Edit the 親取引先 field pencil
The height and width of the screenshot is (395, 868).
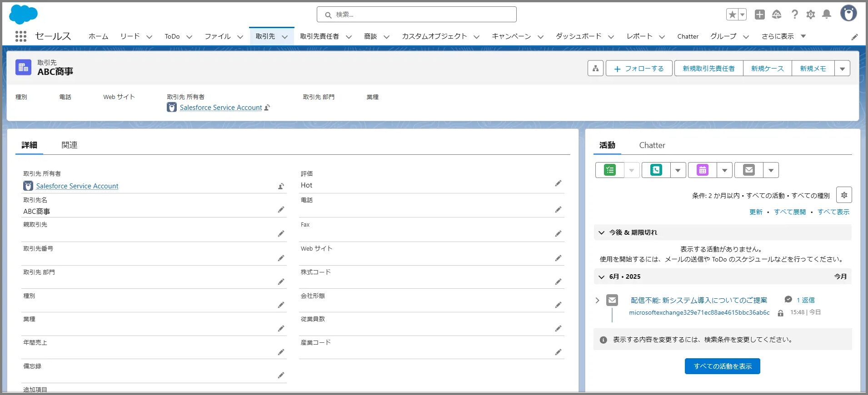pos(281,234)
